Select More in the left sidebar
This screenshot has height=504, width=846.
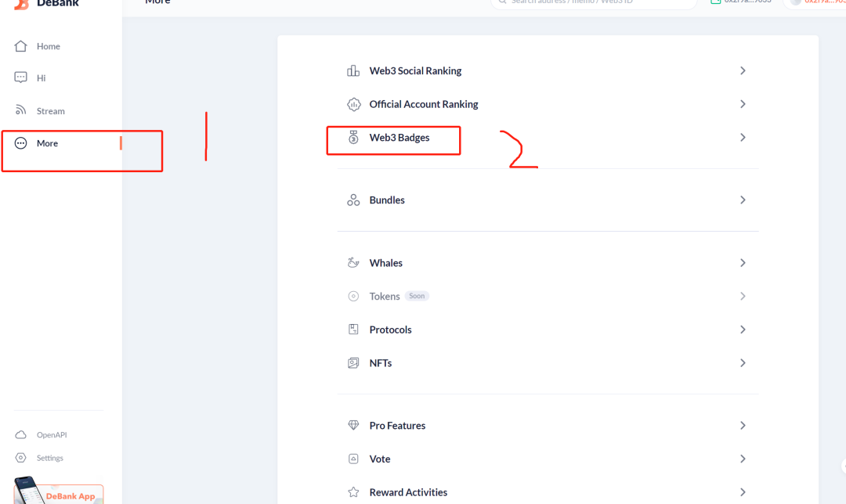click(x=47, y=143)
